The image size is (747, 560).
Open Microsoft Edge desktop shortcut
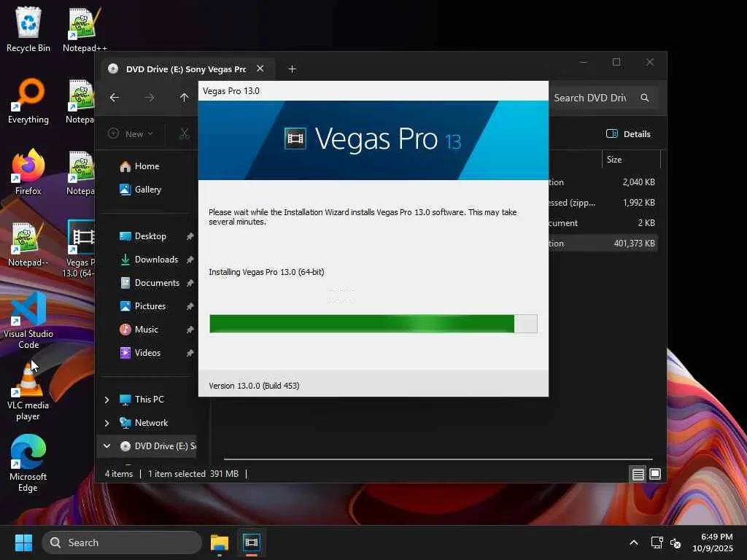pos(28,463)
